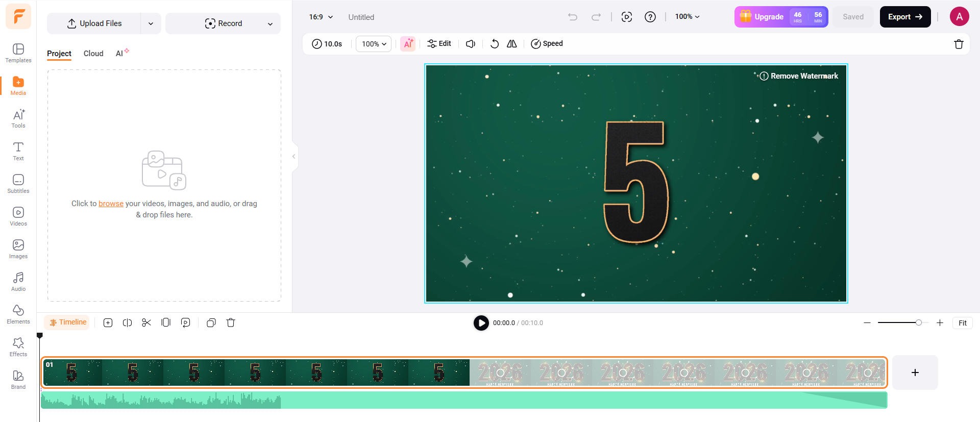Click the flip mirror icon

pos(512,44)
